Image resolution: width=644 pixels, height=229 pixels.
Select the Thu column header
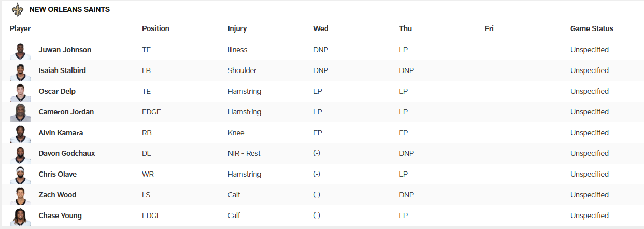pos(405,28)
